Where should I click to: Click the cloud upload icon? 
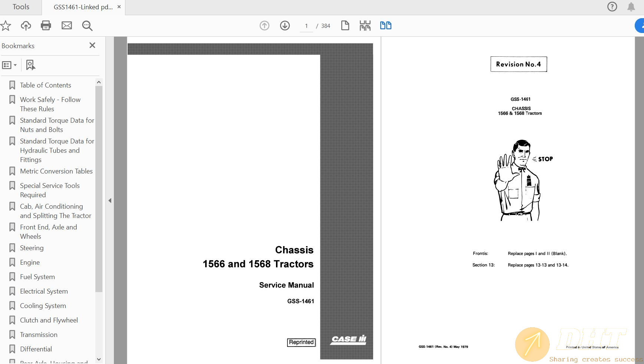click(26, 26)
